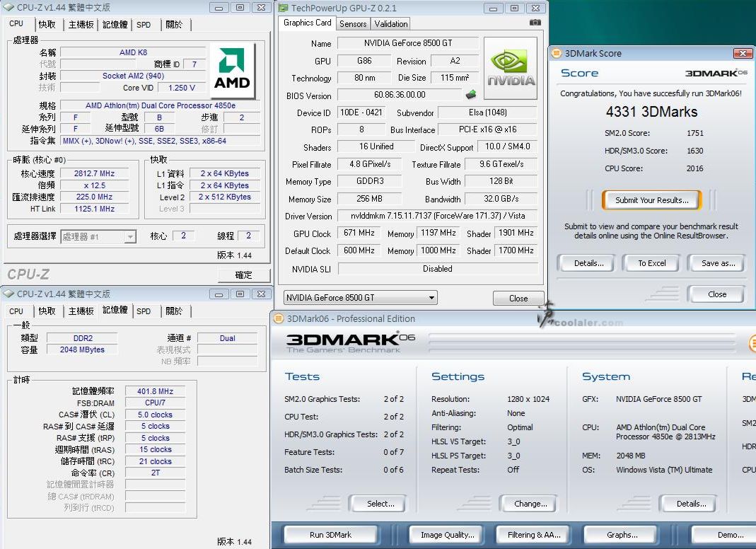
Task: Click the Filtering & AA button
Action: point(534,535)
